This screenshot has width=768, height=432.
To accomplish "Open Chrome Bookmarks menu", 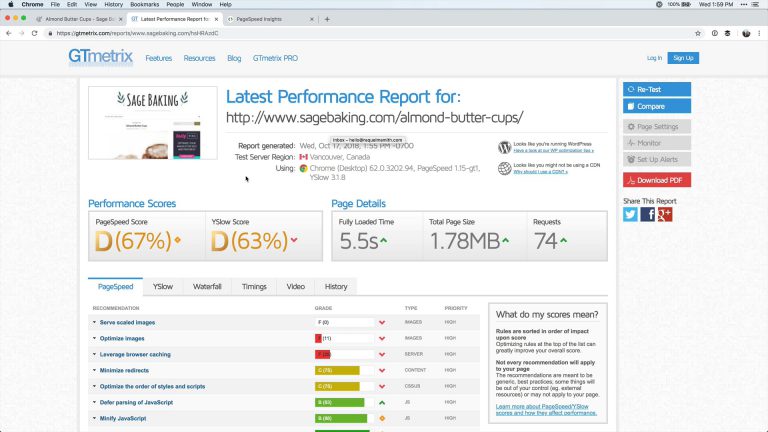I will coord(144,4).
